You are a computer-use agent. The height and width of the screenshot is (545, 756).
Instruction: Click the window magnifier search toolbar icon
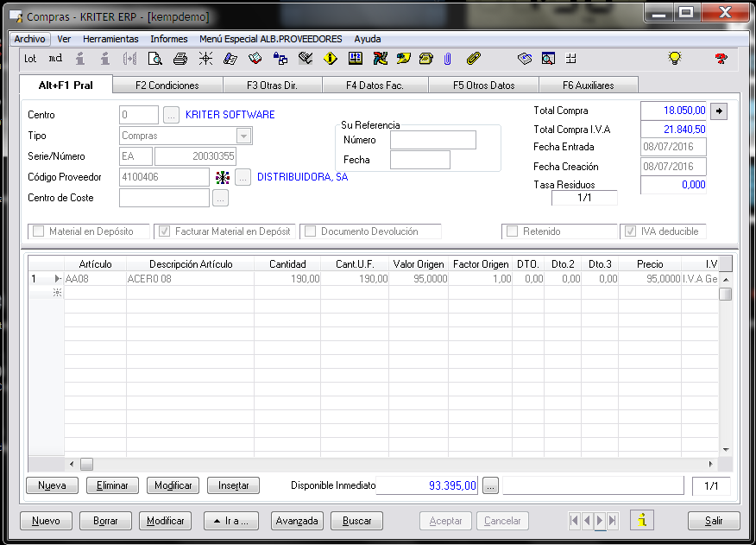point(548,59)
